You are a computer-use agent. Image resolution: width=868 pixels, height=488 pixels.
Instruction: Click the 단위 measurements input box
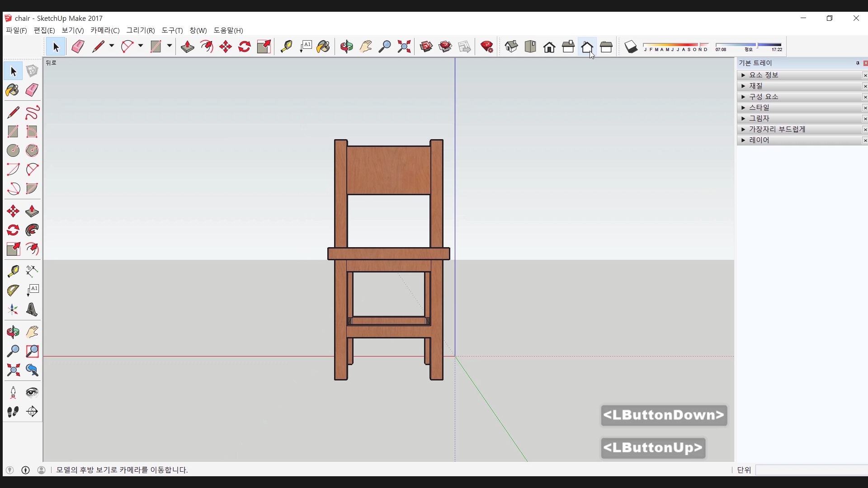[x=811, y=470]
